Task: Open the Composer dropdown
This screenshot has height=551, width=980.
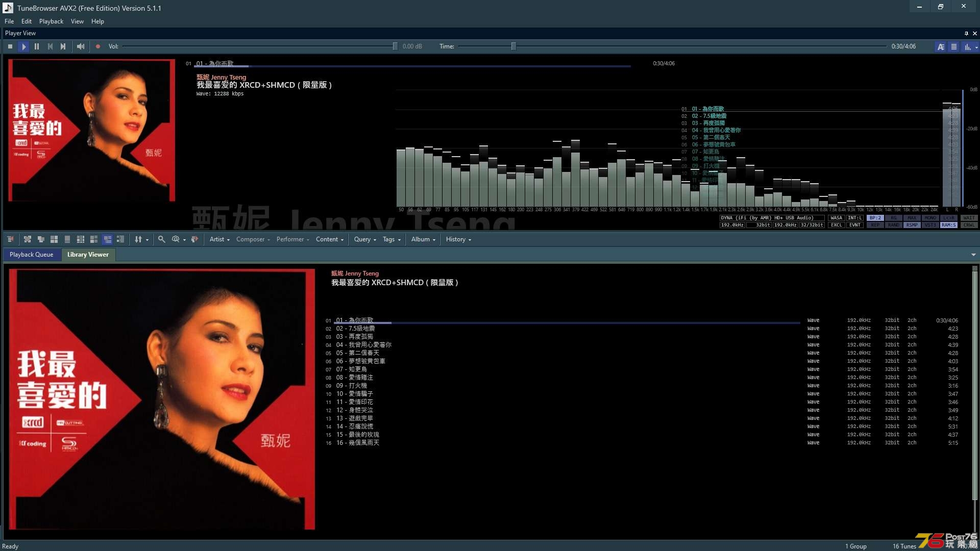Action: pos(253,239)
